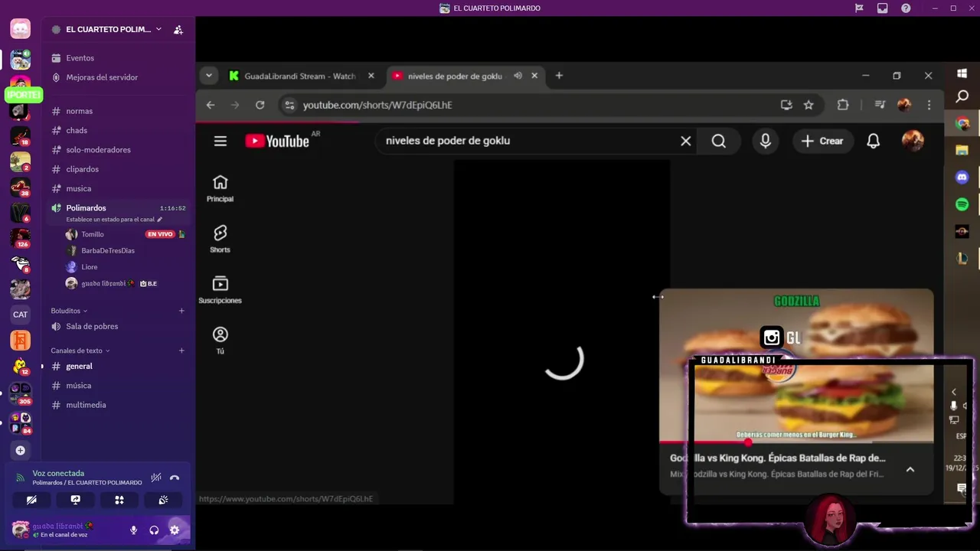Select user Tomillo in voice channel
Screen dimensions: 980x551
92,234
